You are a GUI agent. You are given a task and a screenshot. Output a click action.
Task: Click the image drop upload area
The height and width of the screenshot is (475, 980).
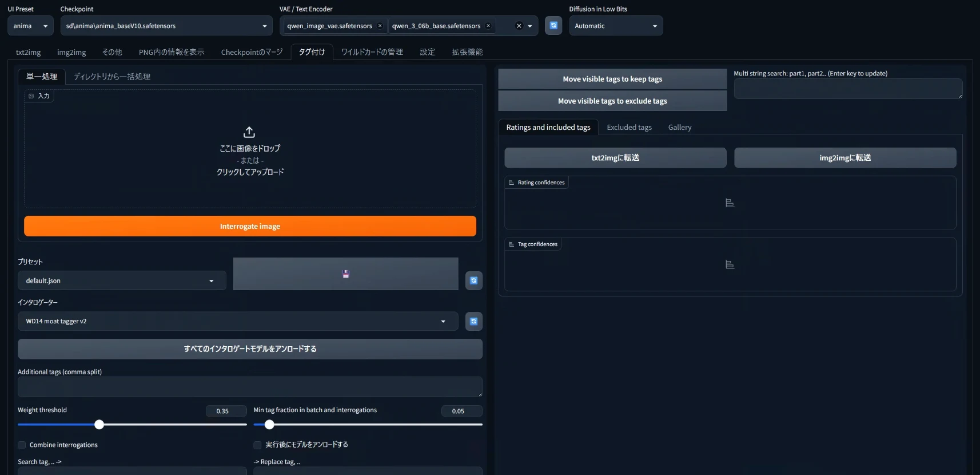click(250, 149)
